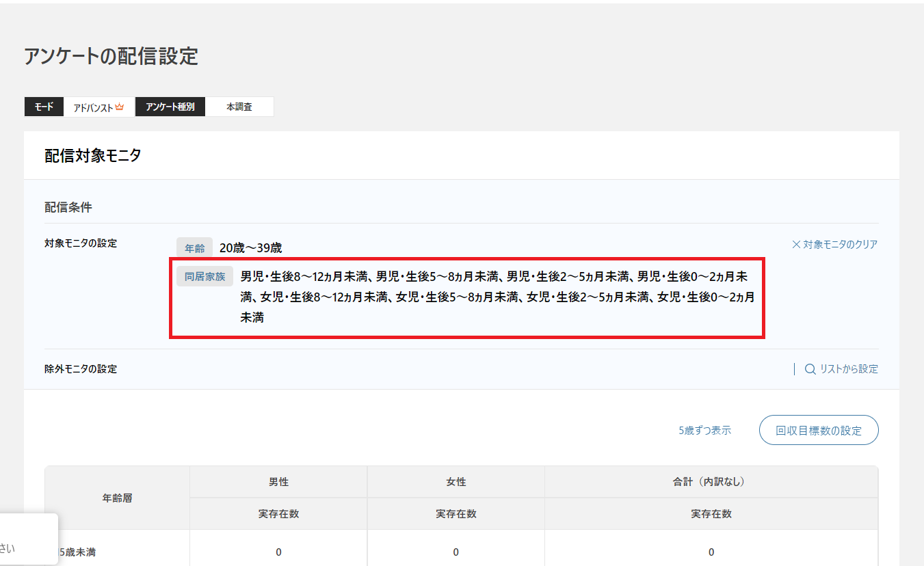Image resolution: width=924 pixels, height=566 pixels.
Task: Click the 5歳未満 row label
Action: click(x=77, y=552)
